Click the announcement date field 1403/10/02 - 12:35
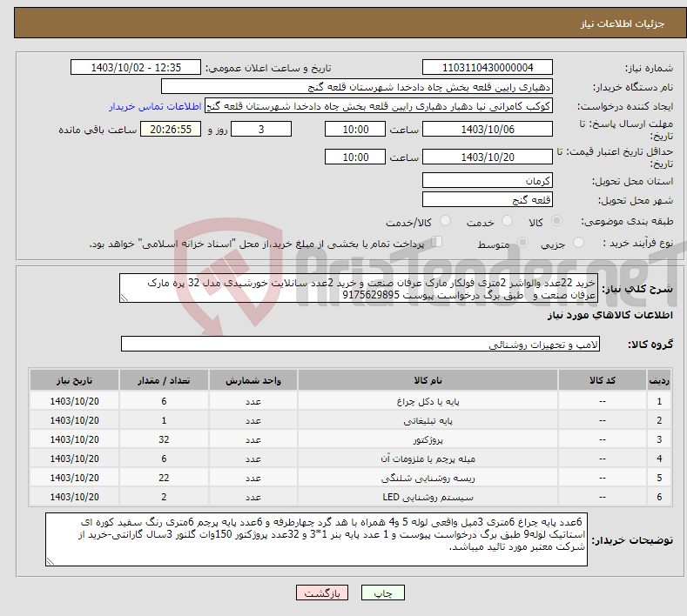 pos(135,67)
